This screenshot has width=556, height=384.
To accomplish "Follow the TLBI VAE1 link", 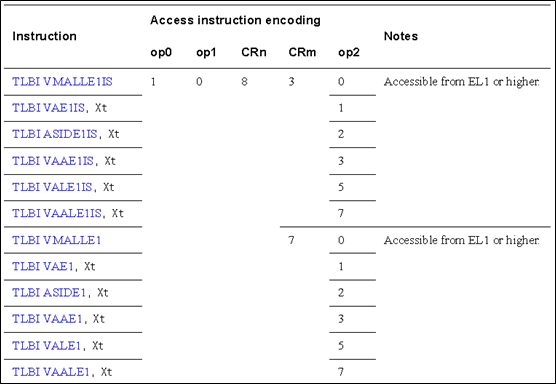I will (43, 266).
